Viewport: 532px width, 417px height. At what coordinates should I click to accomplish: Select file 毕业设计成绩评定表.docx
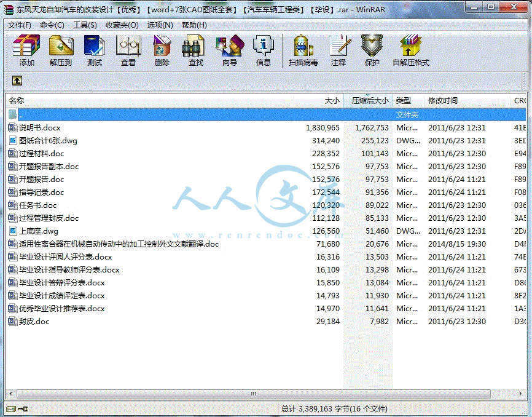point(62,295)
